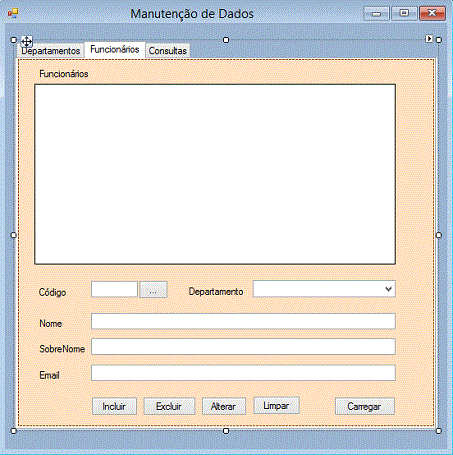Click the ellipsis button beside Código
This screenshot has height=455, width=453.
153,289
